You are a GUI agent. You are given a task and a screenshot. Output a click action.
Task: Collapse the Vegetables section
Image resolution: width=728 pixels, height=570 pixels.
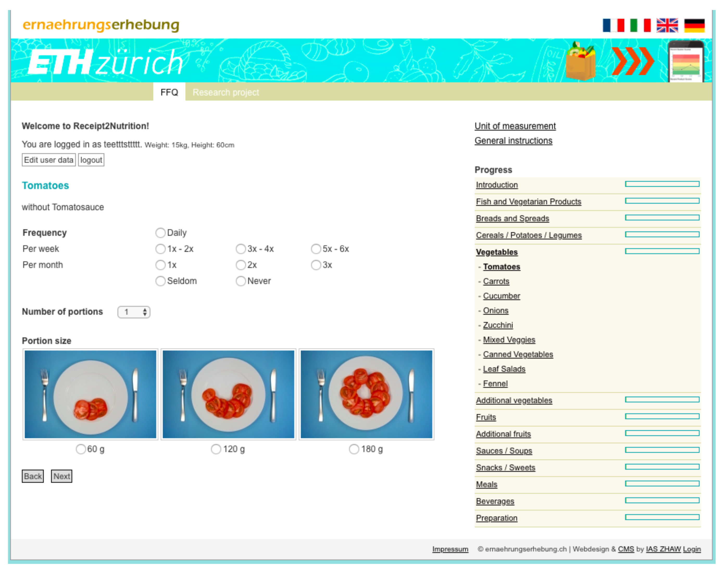click(497, 252)
